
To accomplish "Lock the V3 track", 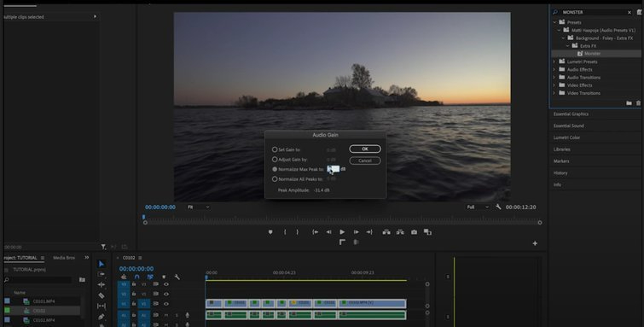I will pyautogui.click(x=134, y=284).
